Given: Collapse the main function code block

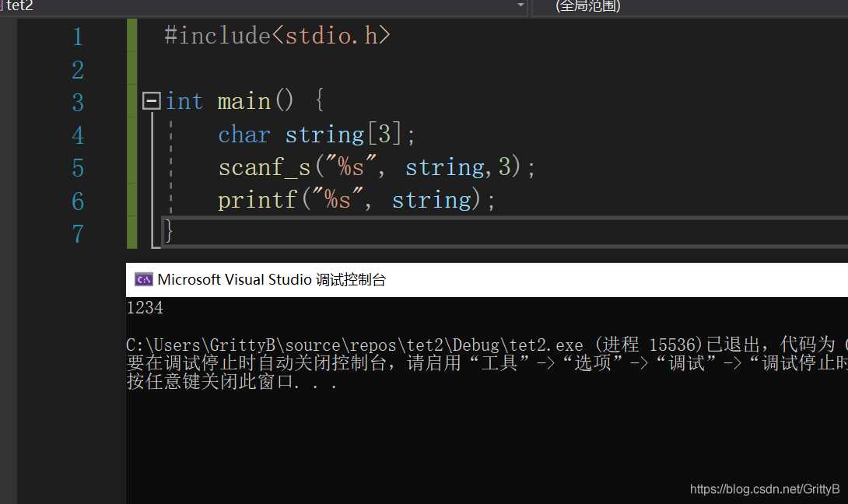Looking at the screenshot, I should coord(152,100).
